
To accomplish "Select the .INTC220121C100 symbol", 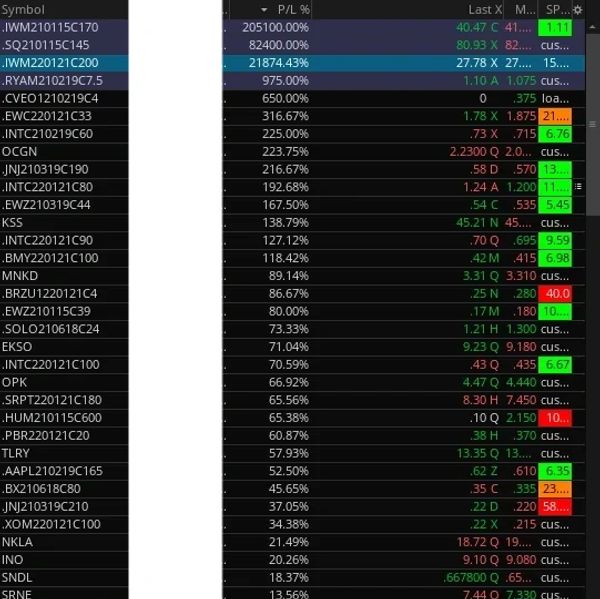I will tap(50, 364).
